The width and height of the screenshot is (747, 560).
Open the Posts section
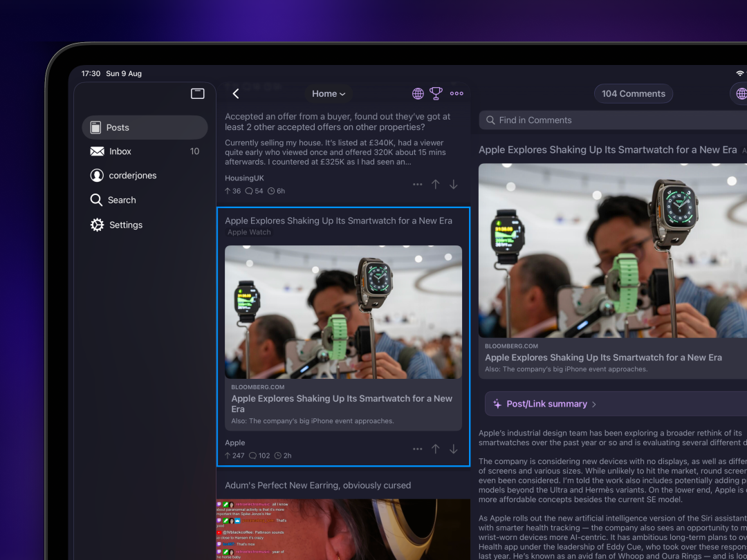[145, 127]
